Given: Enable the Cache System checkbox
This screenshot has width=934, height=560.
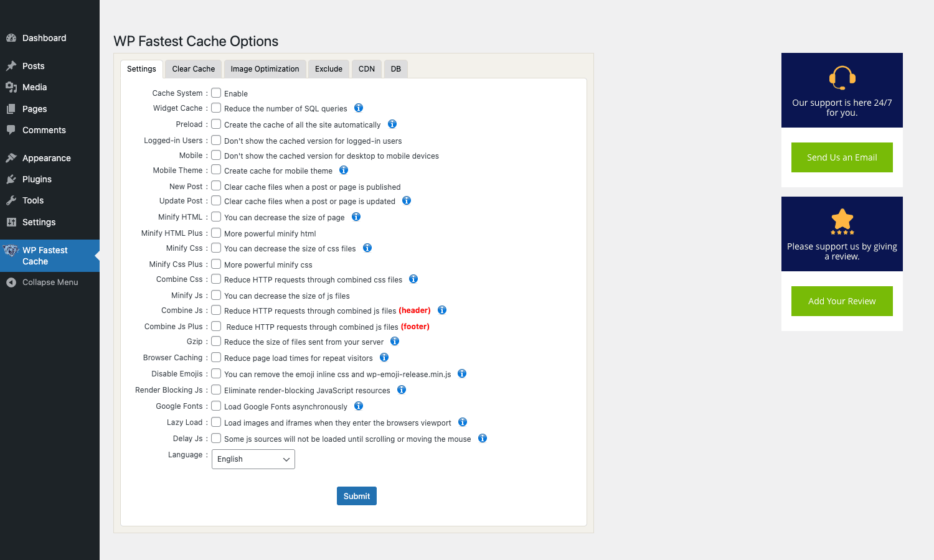Looking at the screenshot, I should pos(216,93).
